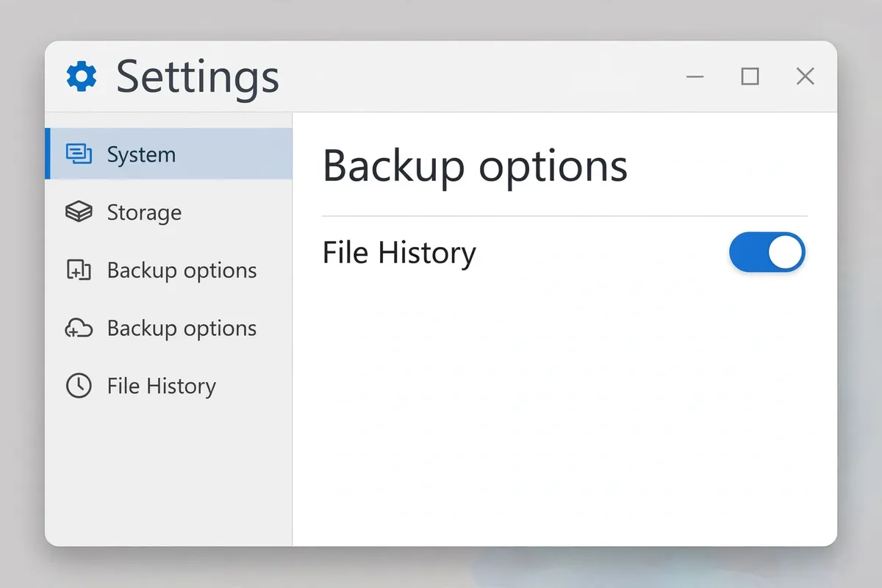The width and height of the screenshot is (882, 588).
Task: Click the Backup options page heading
Action: (475, 168)
